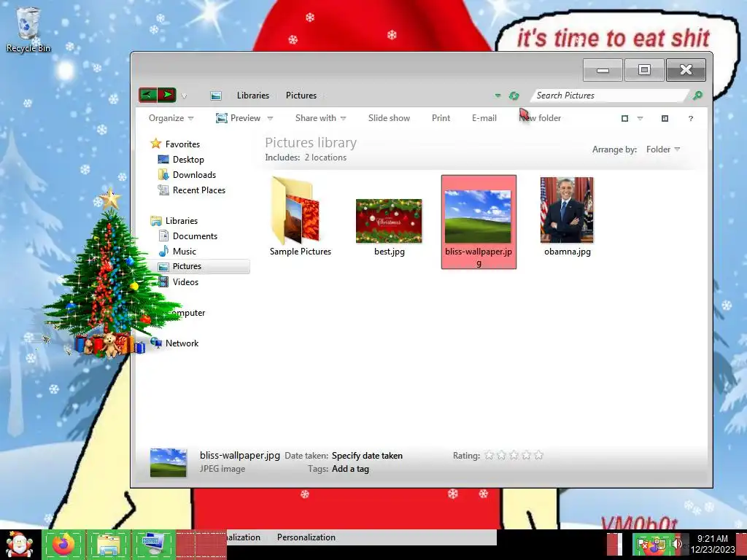
Task: Set rating to three stars
Action: point(514,455)
